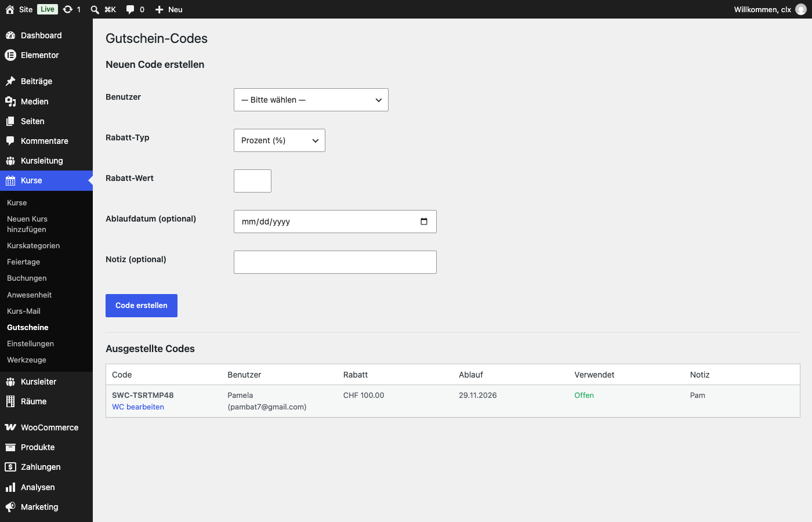Open the calendar picker in Ablaufdatum field

click(x=424, y=222)
